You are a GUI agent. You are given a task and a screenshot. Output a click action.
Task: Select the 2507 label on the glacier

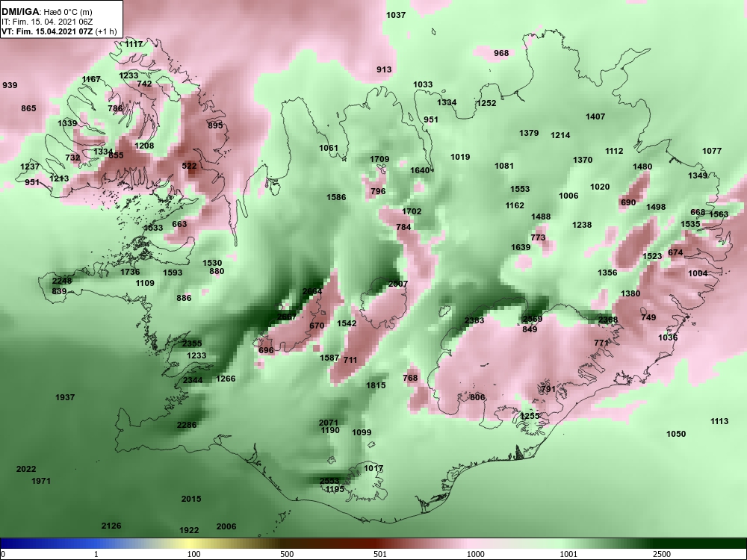[398, 284]
